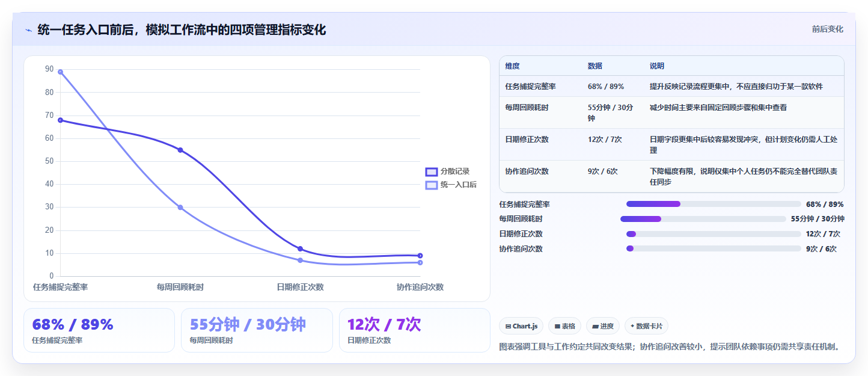
Task: Click the 日期修正次数 progress bar
Action: (x=714, y=234)
